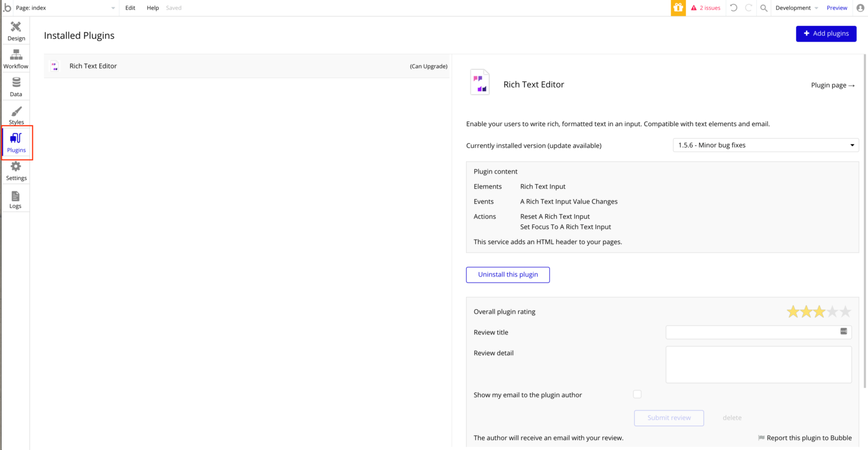
Task: Open the plugin version dropdown
Action: 765,145
